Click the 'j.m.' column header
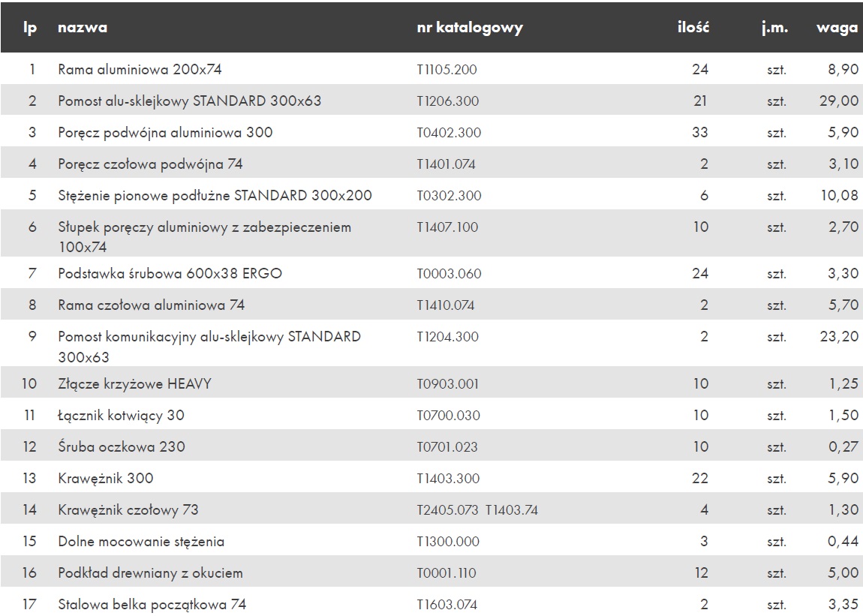Screen dimensions: 863x616 click(x=775, y=28)
